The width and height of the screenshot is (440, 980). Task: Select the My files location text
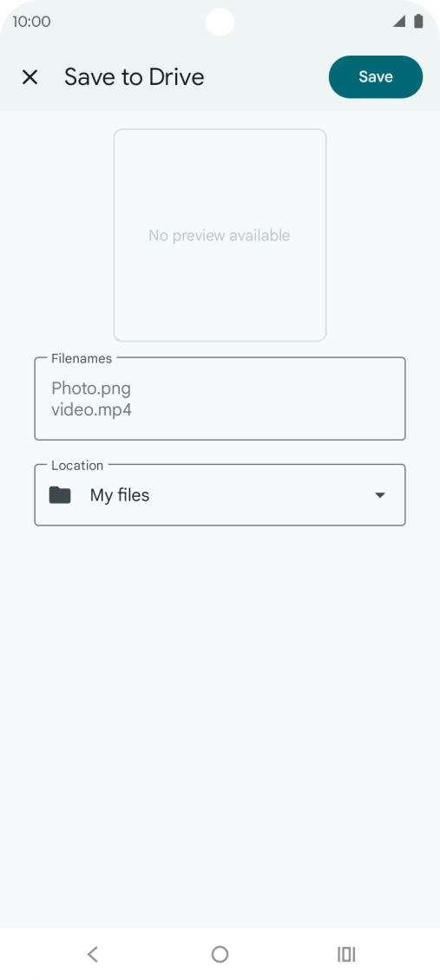tap(120, 495)
